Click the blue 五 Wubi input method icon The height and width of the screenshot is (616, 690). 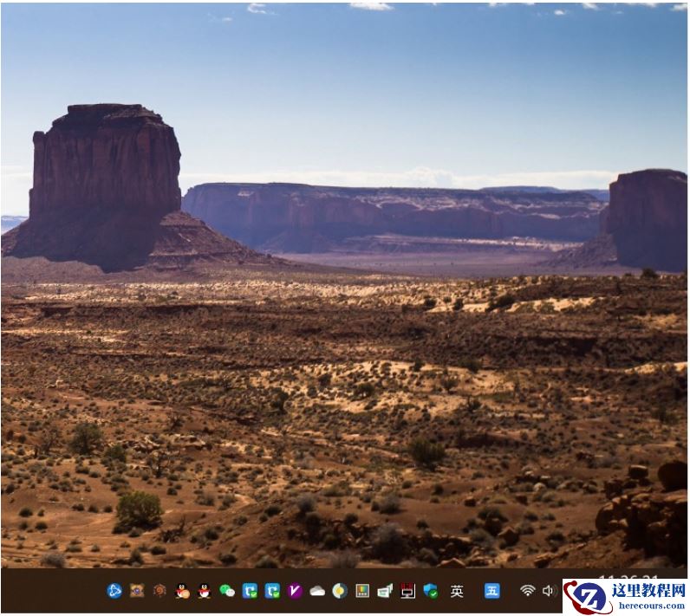[x=492, y=591]
